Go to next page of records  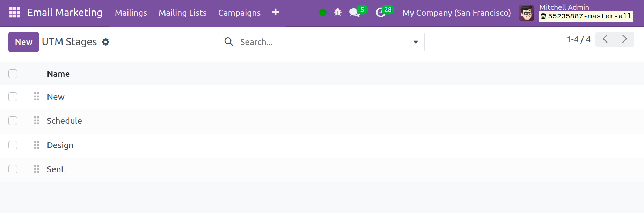[x=624, y=39]
